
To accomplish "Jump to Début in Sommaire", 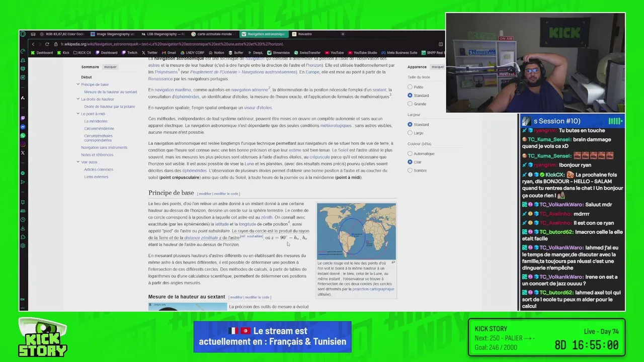I will pyautogui.click(x=87, y=77).
